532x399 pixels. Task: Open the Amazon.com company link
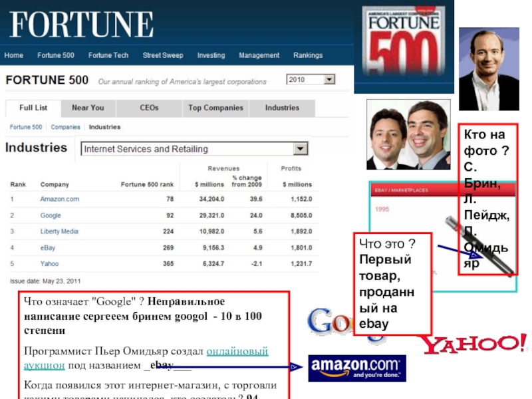tap(59, 199)
